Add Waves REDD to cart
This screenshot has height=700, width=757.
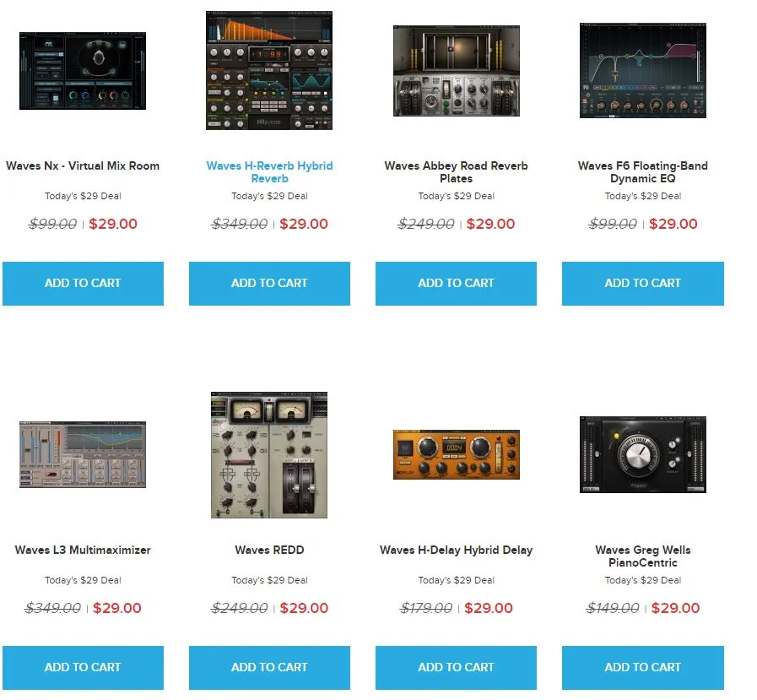[269, 668]
